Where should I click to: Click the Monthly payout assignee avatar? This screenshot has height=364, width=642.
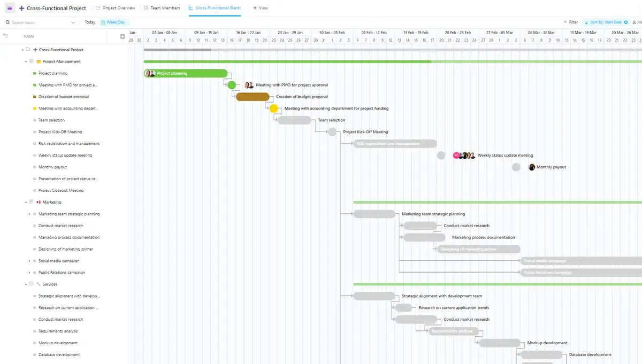(532, 167)
